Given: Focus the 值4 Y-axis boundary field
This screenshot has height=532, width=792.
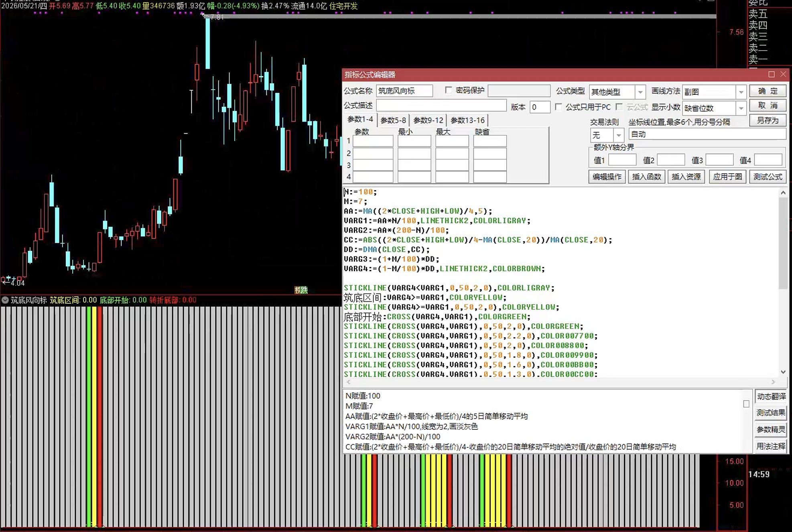Looking at the screenshot, I should pyautogui.click(x=768, y=160).
